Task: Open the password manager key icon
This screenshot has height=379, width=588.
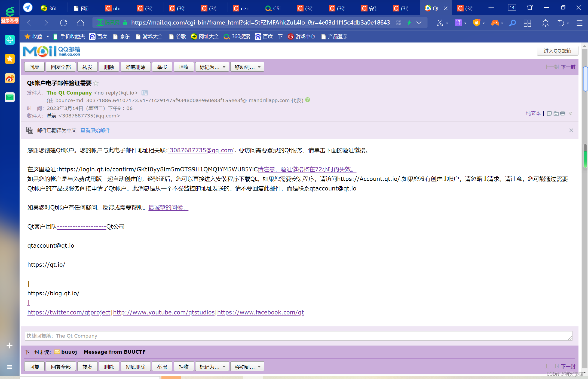Action: click(x=513, y=23)
